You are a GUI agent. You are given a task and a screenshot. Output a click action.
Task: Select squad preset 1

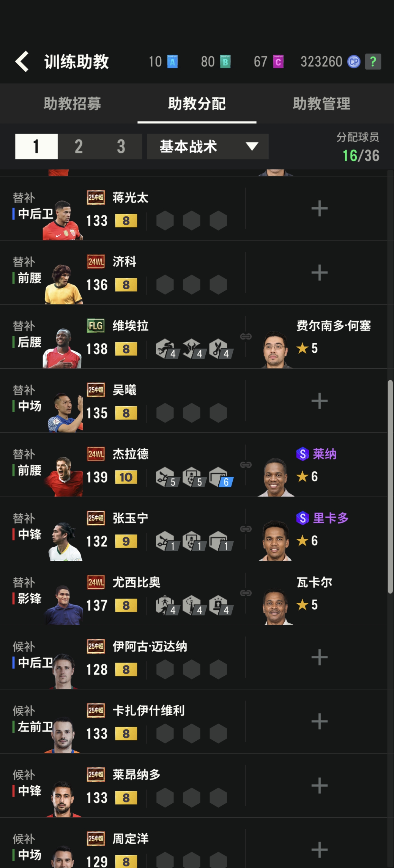point(36,147)
